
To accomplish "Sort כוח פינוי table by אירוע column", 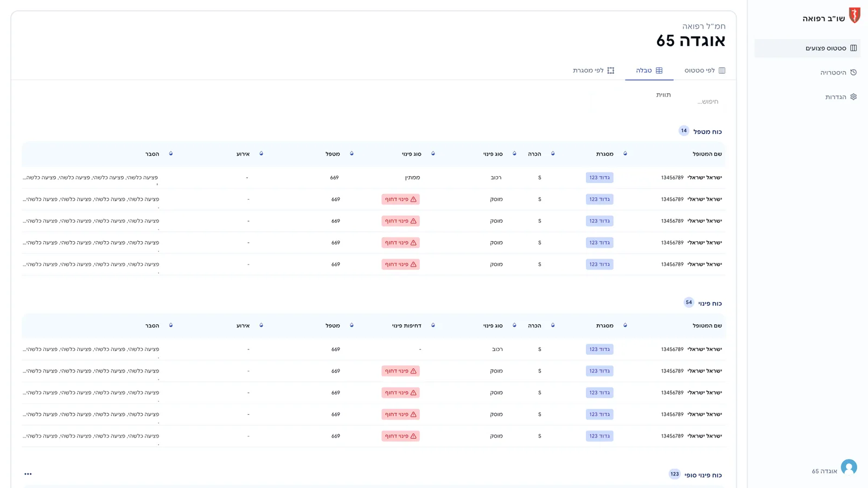I will tap(261, 326).
